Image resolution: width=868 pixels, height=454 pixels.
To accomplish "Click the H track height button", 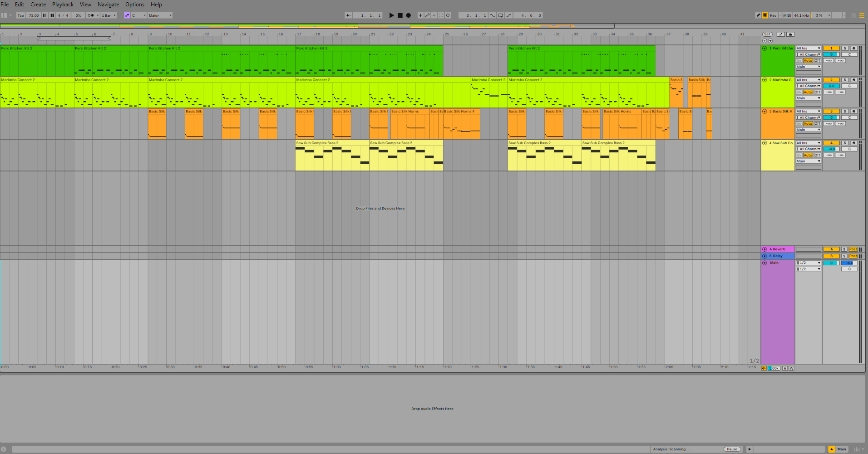I will pos(785,368).
